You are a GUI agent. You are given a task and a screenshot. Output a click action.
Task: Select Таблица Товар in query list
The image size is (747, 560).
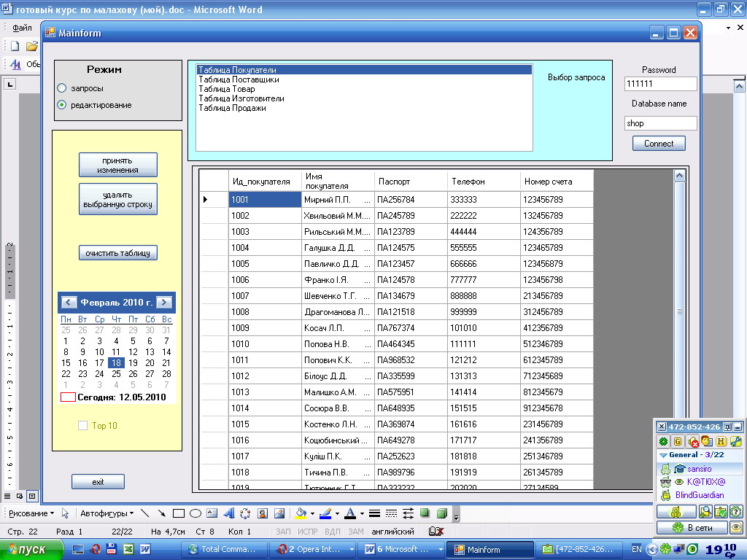click(x=365, y=89)
